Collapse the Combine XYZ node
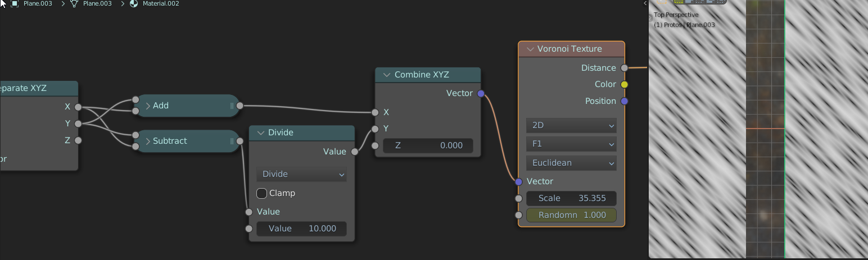Image resolution: width=868 pixels, height=260 pixels. (x=386, y=75)
